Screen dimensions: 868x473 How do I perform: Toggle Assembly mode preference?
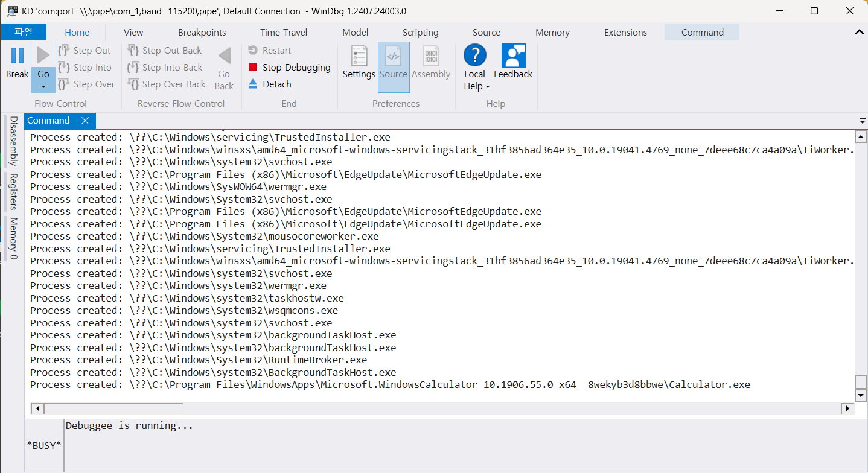[431, 62]
